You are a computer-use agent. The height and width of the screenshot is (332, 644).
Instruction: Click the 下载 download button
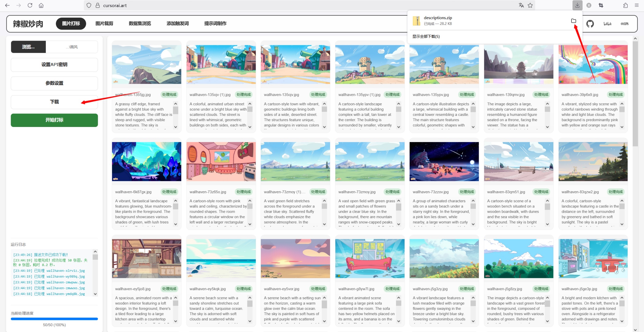[54, 102]
